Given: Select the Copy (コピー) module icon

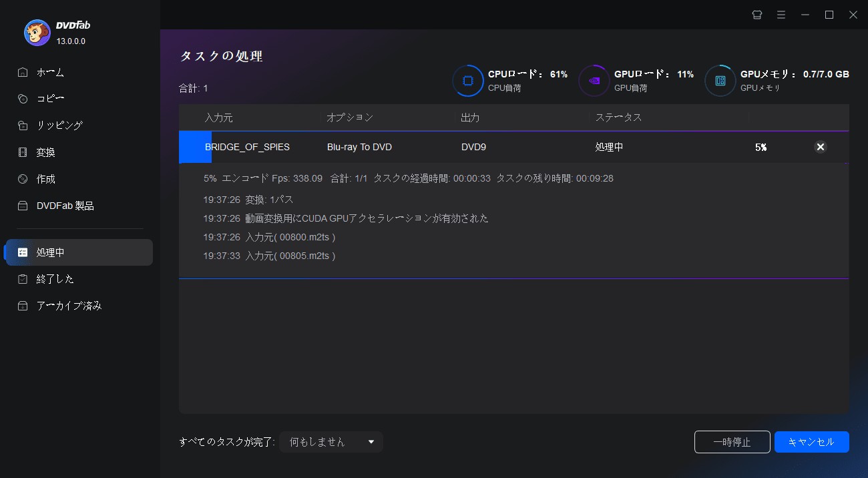Looking at the screenshot, I should [x=23, y=99].
